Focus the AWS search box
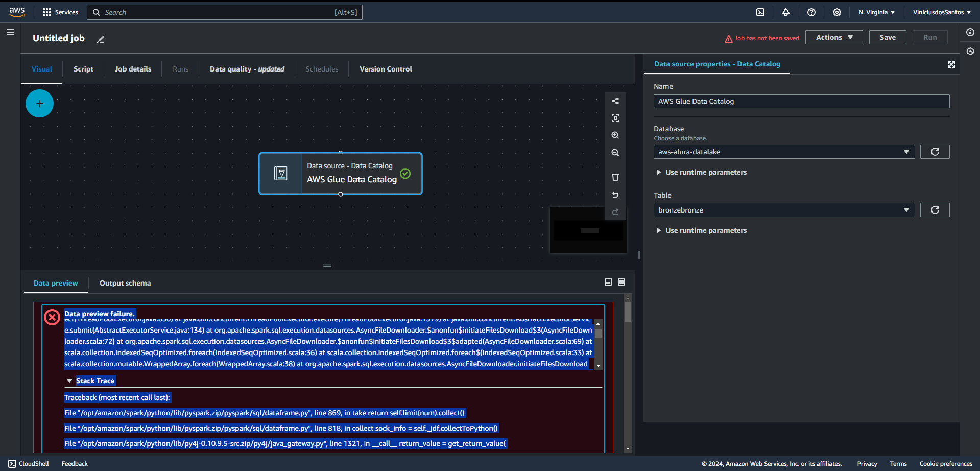This screenshot has height=471, width=980. [x=225, y=12]
